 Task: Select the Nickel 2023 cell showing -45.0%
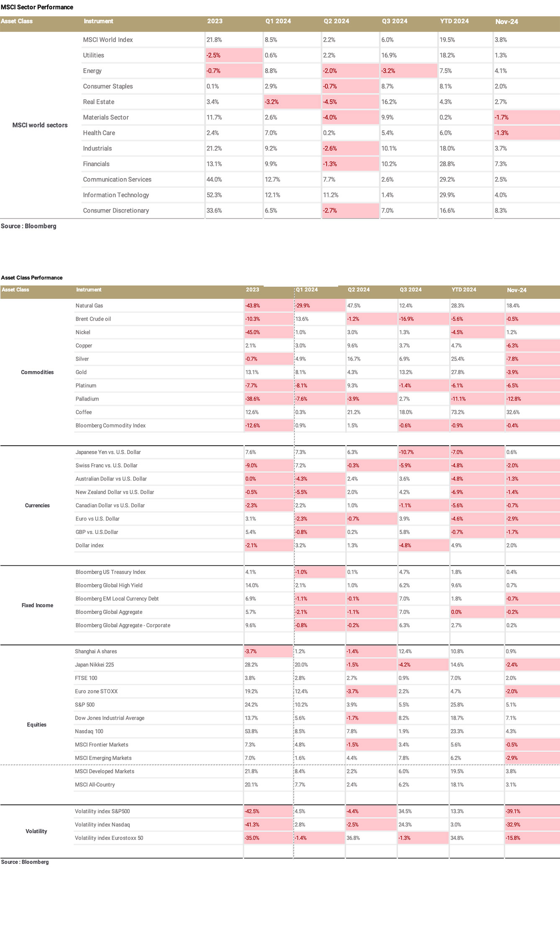tap(252, 332)
